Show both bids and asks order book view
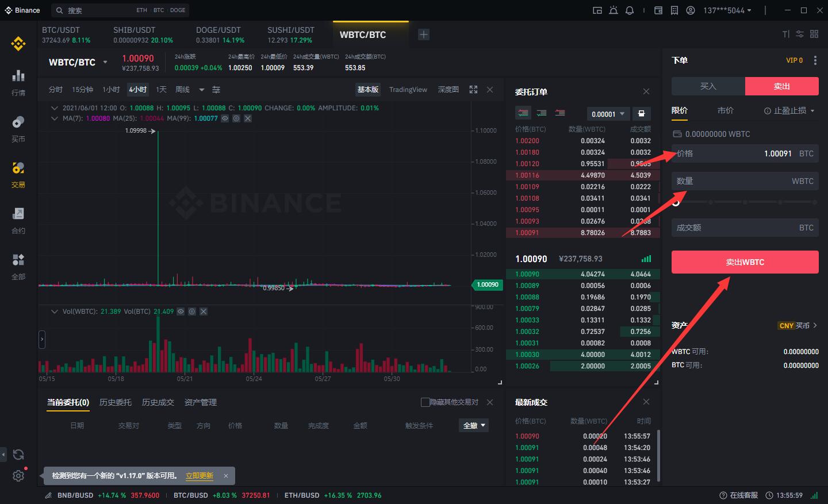 tap(523, 113)
